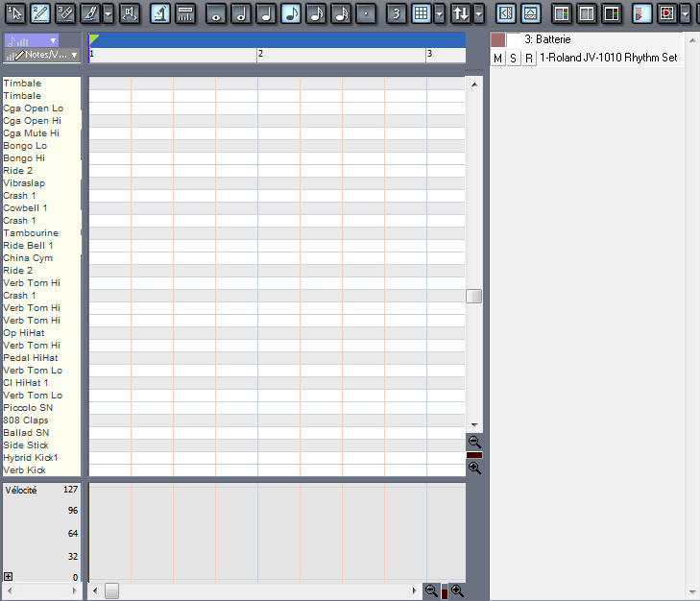Click the red play-list toolbar icon
The width and height of the screenshot is (700, 601).
click(642, 13)
